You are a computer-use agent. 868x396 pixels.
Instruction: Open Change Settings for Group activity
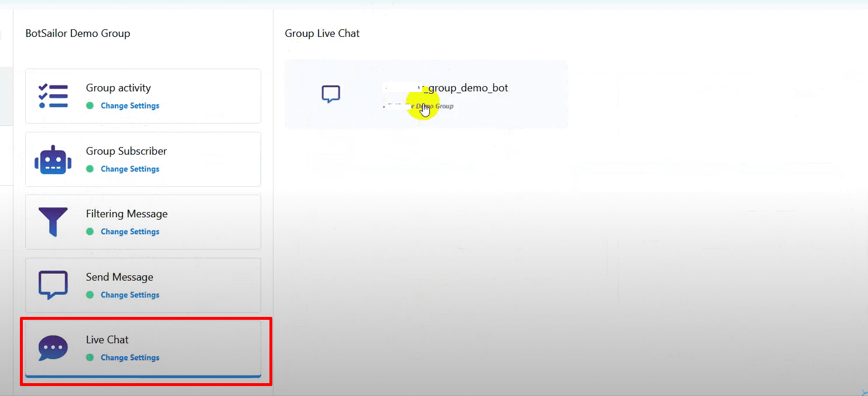click(130, 106)
